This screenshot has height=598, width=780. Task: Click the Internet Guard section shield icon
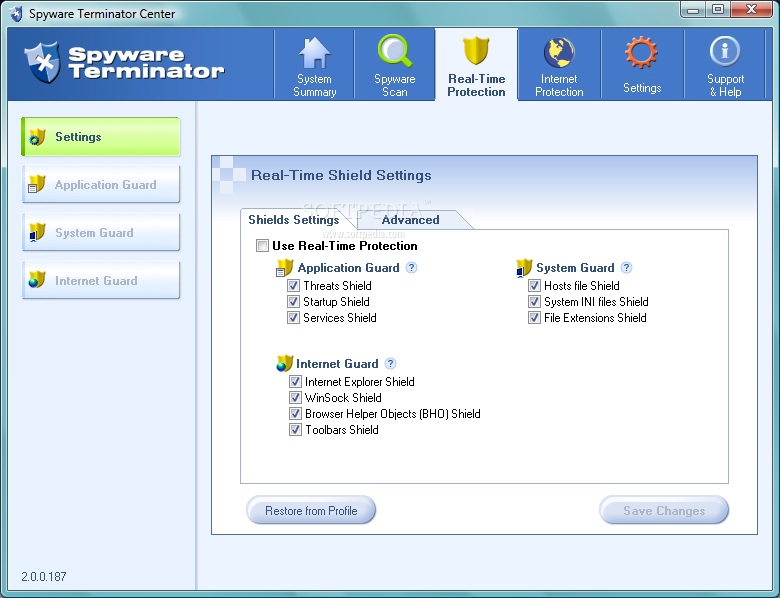[x=285, y=364]
